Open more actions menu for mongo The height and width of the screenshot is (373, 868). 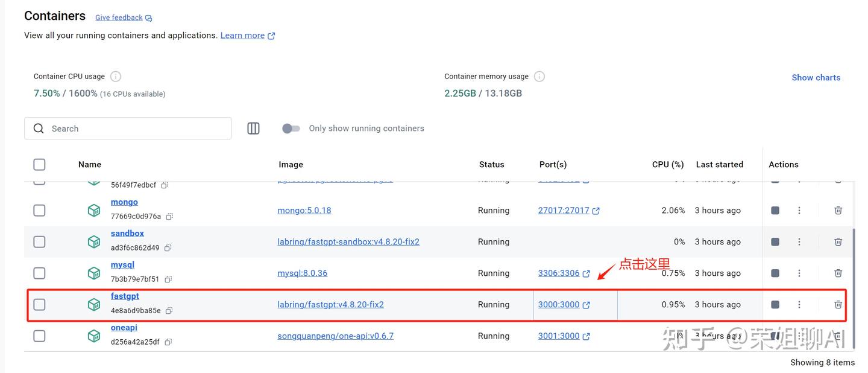coord(799,210)
